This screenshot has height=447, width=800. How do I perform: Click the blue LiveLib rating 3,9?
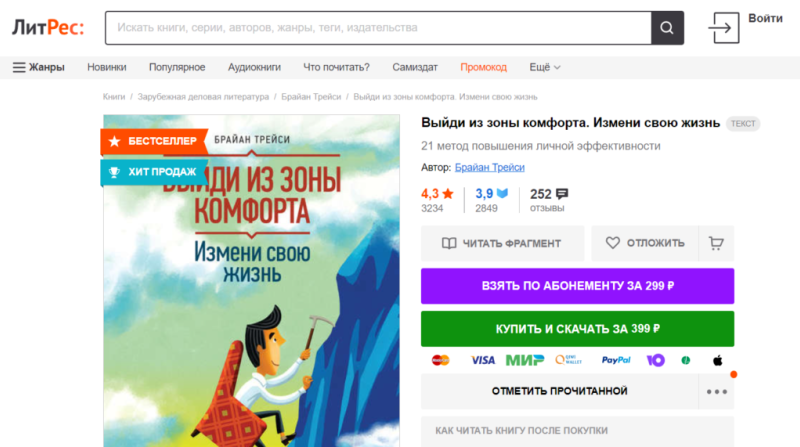(492, 194)
